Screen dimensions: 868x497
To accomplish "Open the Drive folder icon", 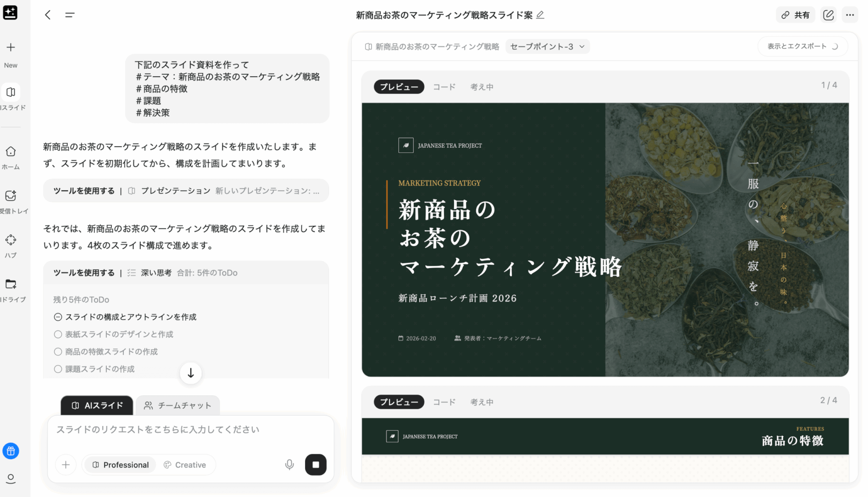I will [x=11, y=284].
